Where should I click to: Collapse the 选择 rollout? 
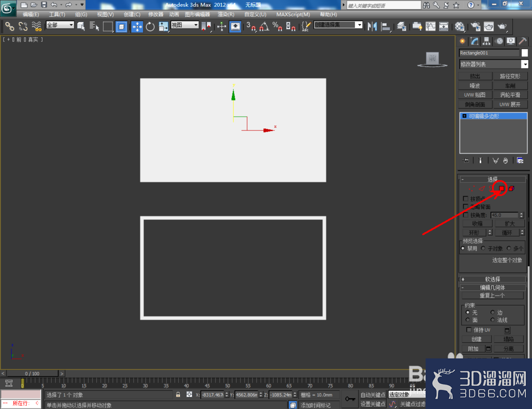pyautogui.click(x=492, y=179)
